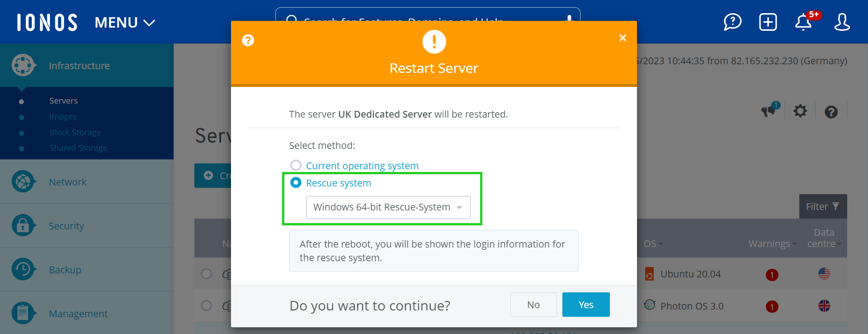Select Current operating system radio option
This screenshot has height=334, width=868.
click(x=296, y=165)
